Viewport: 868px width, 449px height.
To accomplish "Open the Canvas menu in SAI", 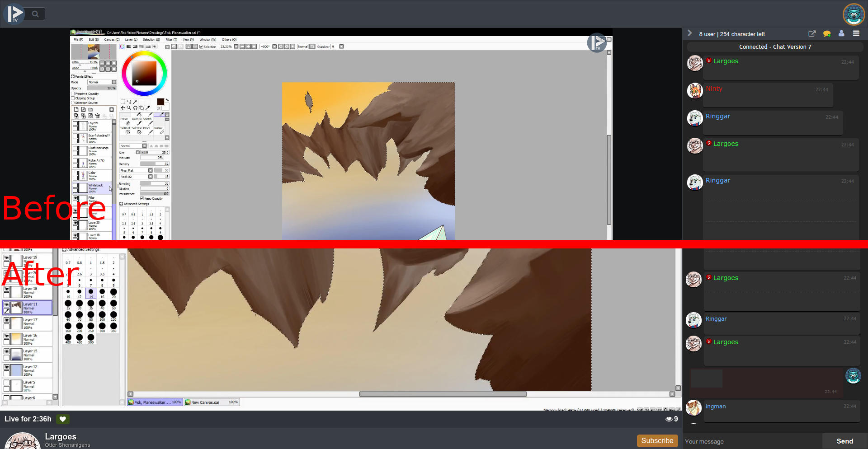I will (112, 40).
